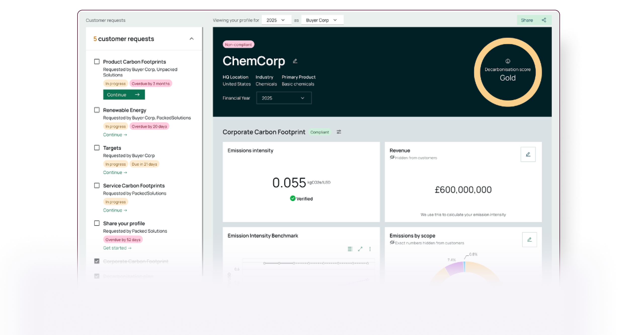
Task: Click the Customer requests header label
Action: click(106, 20)
